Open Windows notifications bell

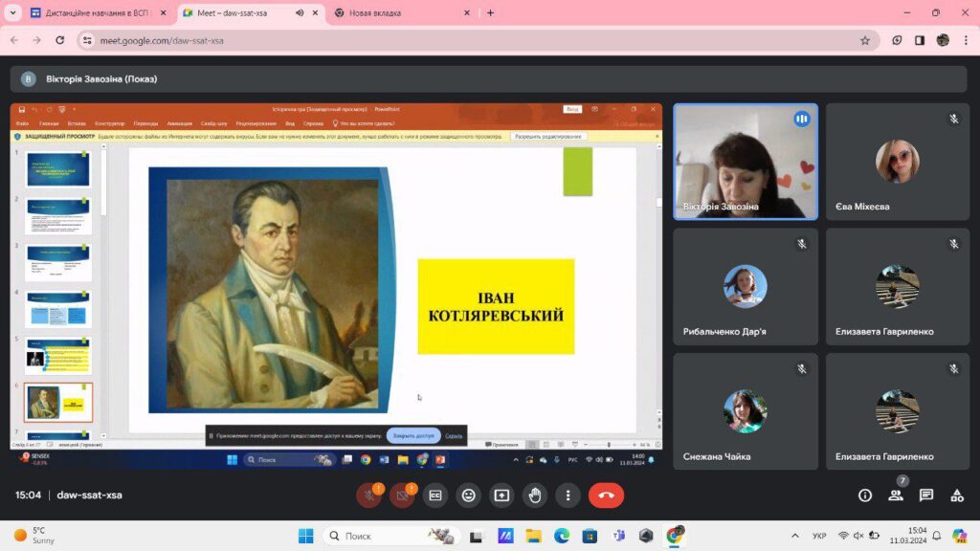coord(936,536)
